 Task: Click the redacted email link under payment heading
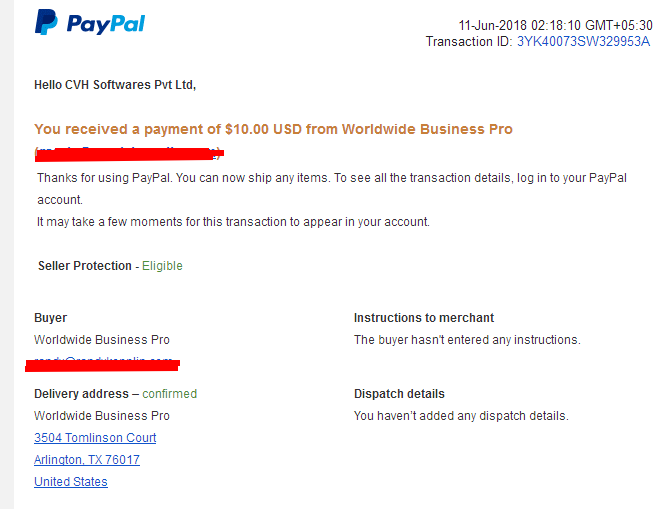(x=129, y=153)
